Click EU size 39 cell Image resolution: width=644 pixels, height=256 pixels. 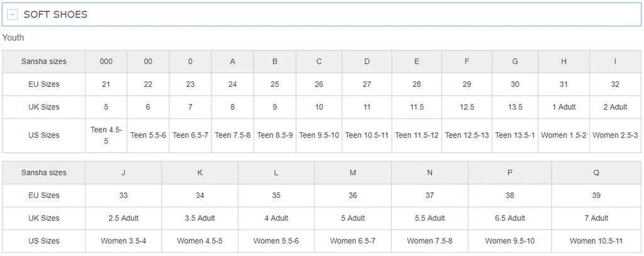click(x=596, y=195)
